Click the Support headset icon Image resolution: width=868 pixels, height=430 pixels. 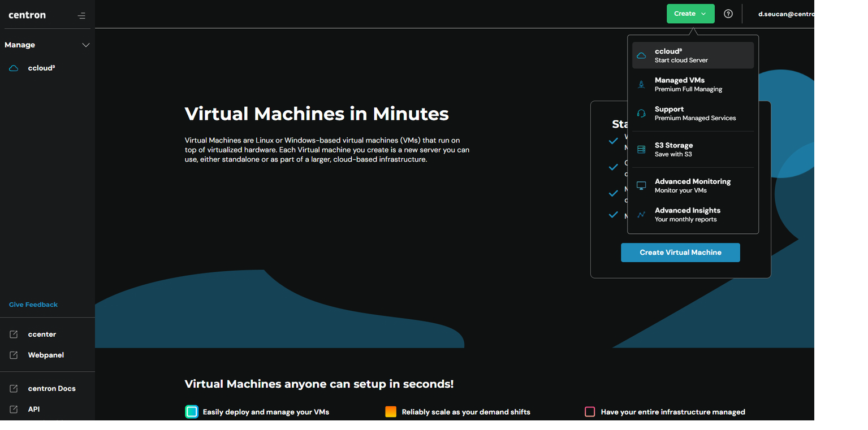[641, 114]
